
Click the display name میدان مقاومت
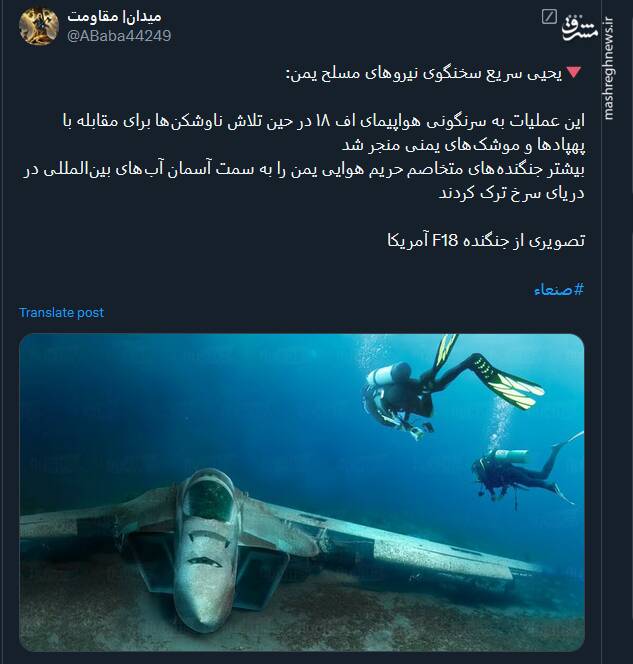(x=114, y=17)
